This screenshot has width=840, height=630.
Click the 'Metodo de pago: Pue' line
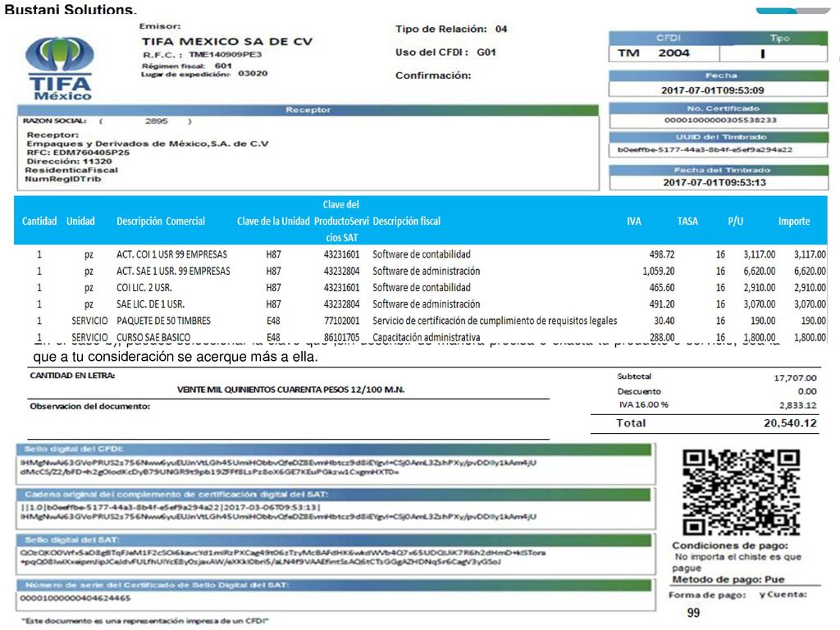click(728, 579)
